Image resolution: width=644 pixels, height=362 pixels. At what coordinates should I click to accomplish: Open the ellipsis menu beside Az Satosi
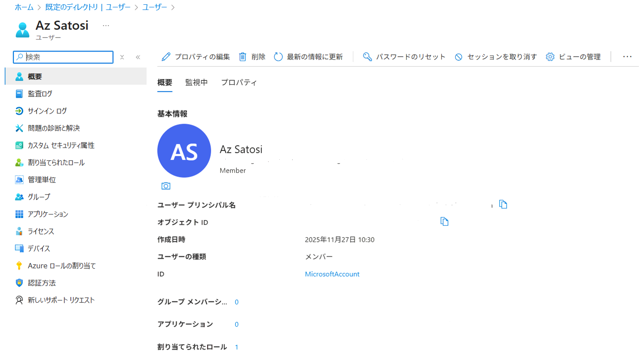tap(105, 26)
